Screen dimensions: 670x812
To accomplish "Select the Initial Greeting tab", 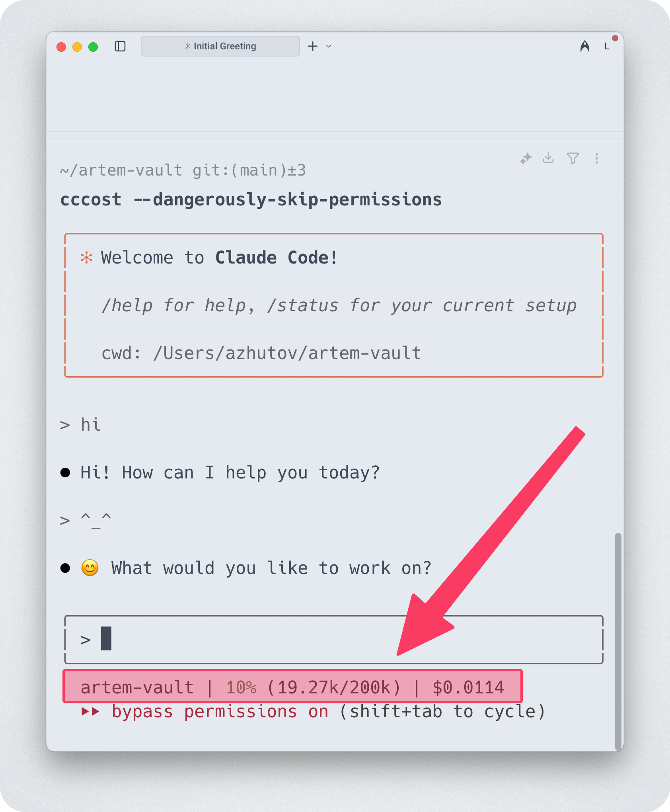I will point(220,46).
